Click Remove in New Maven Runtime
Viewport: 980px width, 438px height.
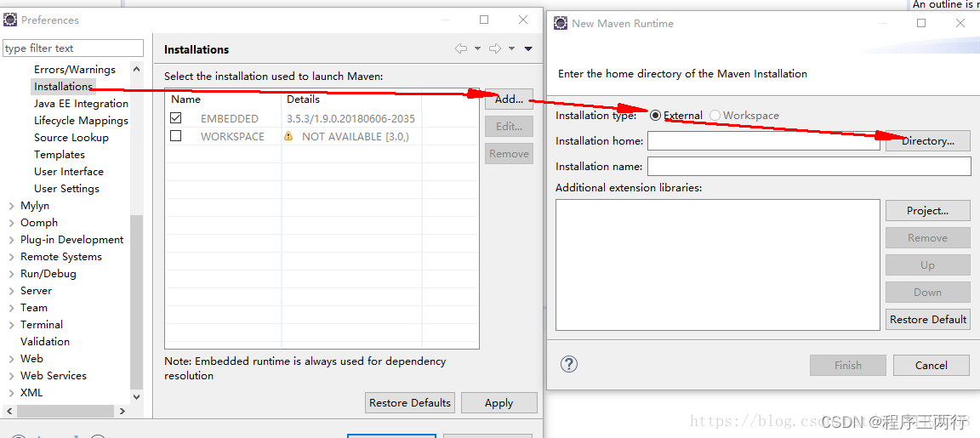(927, 238)
